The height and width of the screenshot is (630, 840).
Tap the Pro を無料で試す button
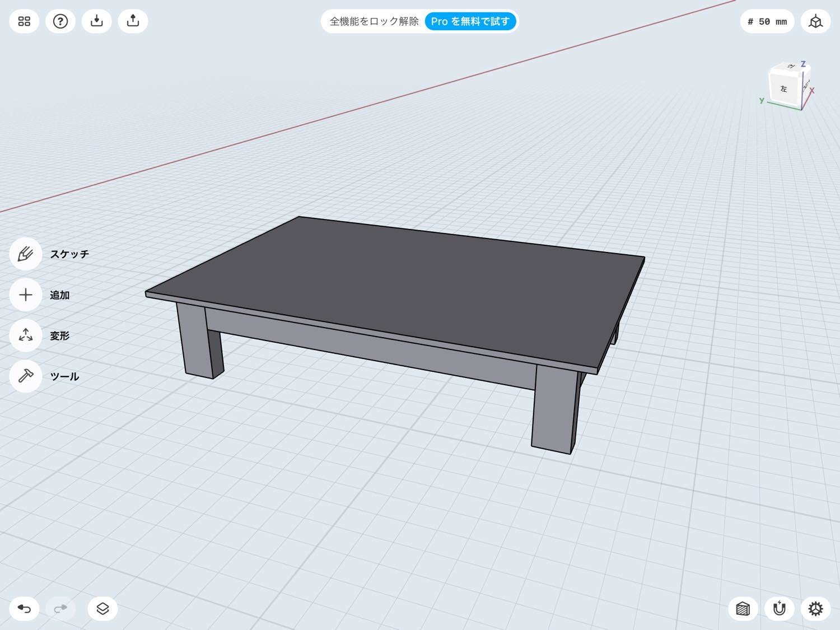point(470,21)
